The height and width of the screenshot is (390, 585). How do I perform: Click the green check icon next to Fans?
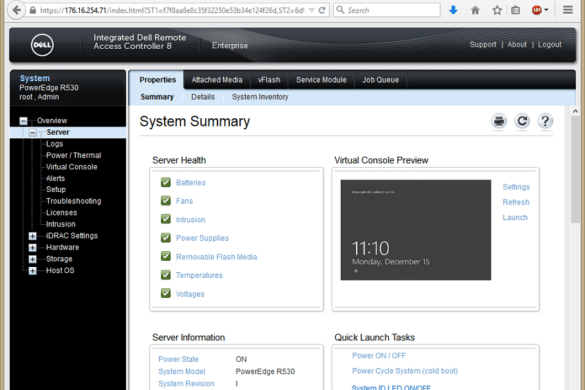pos(166,201)
